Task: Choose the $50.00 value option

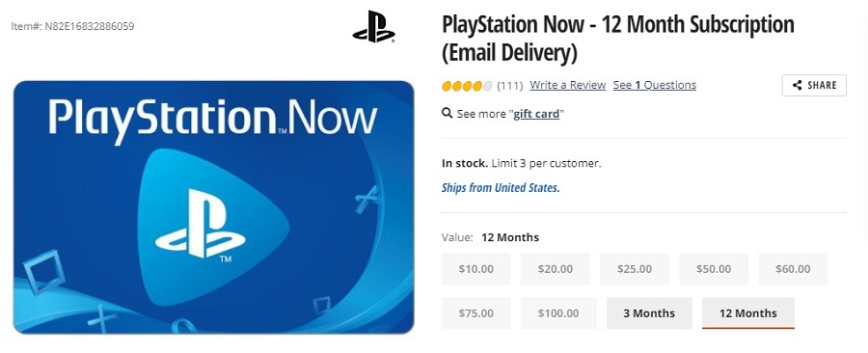Action: [714, 269]
